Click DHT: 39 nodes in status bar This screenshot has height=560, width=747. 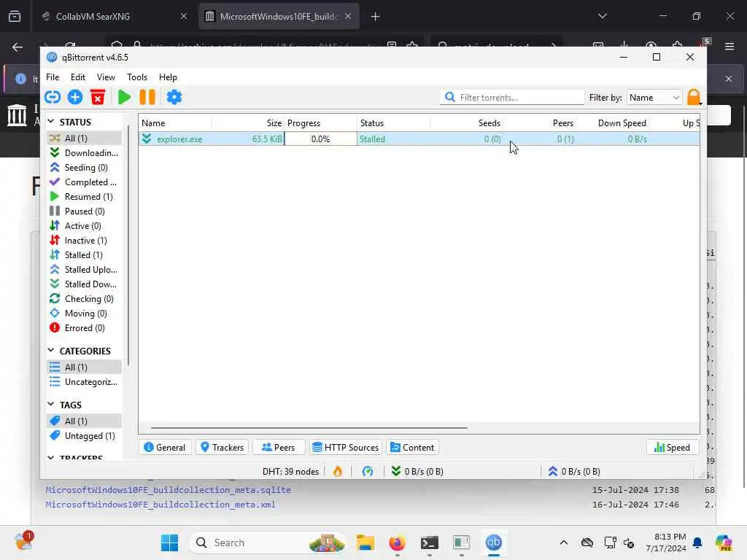tap(290, 472)
